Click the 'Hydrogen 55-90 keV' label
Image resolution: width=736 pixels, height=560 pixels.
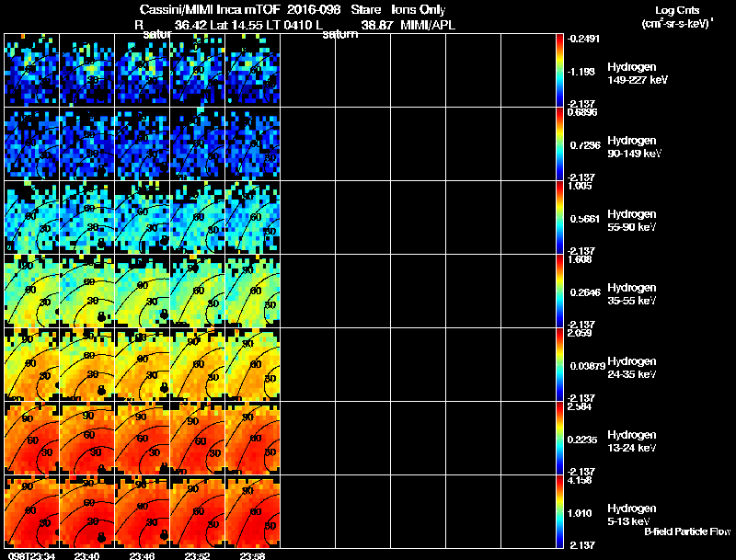coord(632,221)
